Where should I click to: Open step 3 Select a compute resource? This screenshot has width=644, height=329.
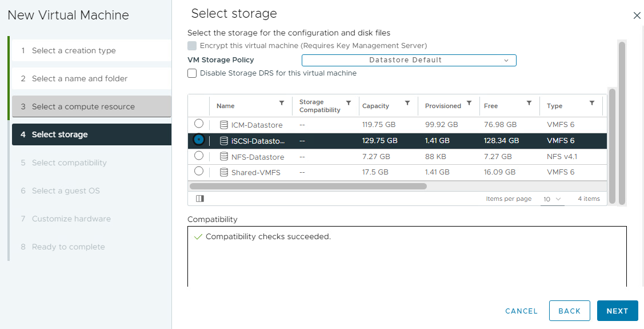[83, 106]
